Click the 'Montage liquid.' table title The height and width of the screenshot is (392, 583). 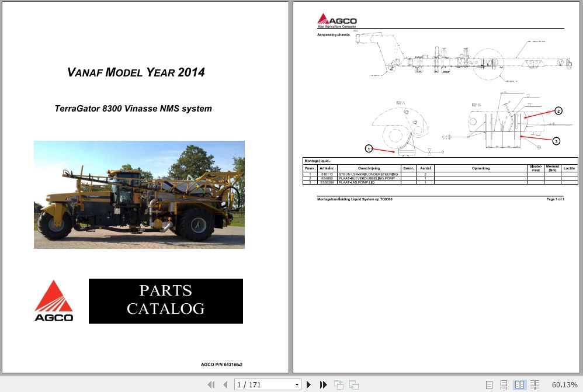click(317, 161)
